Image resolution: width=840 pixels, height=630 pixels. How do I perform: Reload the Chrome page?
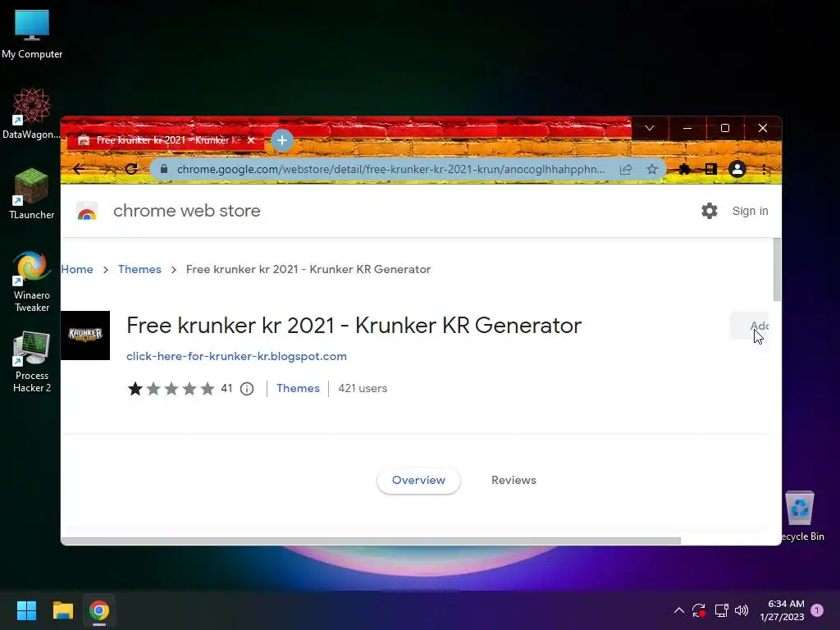[131, 169]
